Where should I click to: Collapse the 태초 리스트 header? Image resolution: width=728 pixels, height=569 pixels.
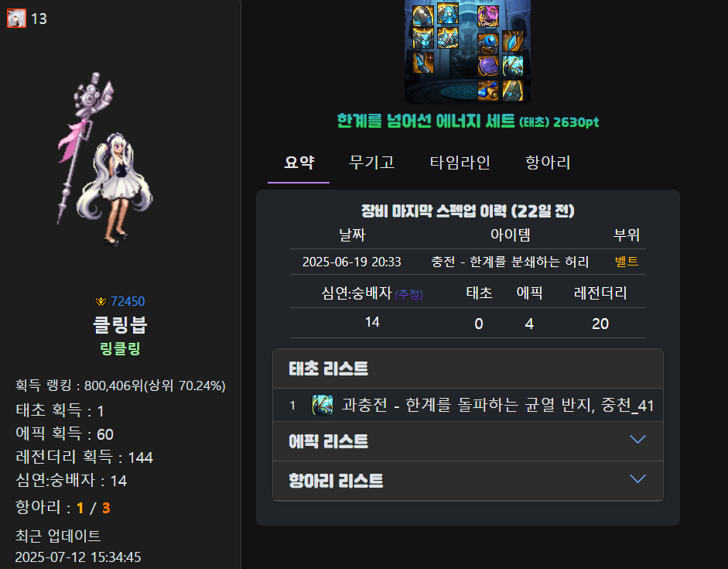(468, 368)
